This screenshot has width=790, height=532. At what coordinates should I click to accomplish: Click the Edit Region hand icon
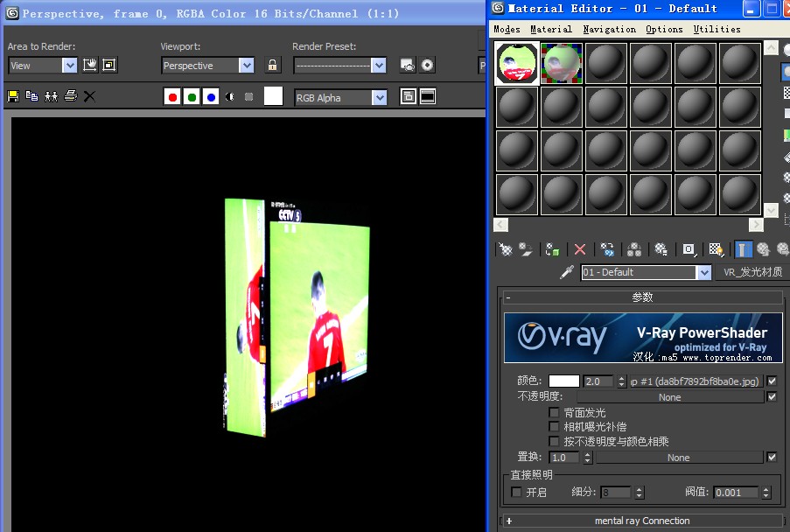click(90, 65)
